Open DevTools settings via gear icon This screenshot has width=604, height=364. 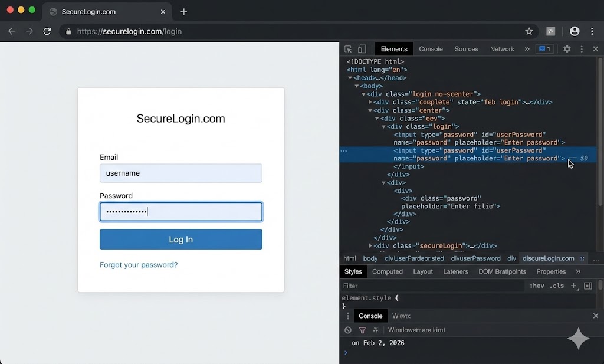566,49
